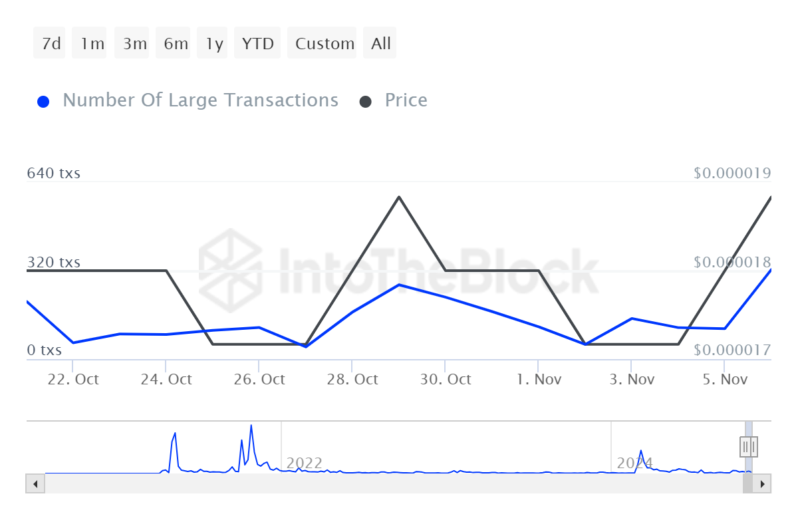Click the 2022 label in the navigator
This screenshot has height=532, width=798.
pyautogui.click(x=304, y=463)
